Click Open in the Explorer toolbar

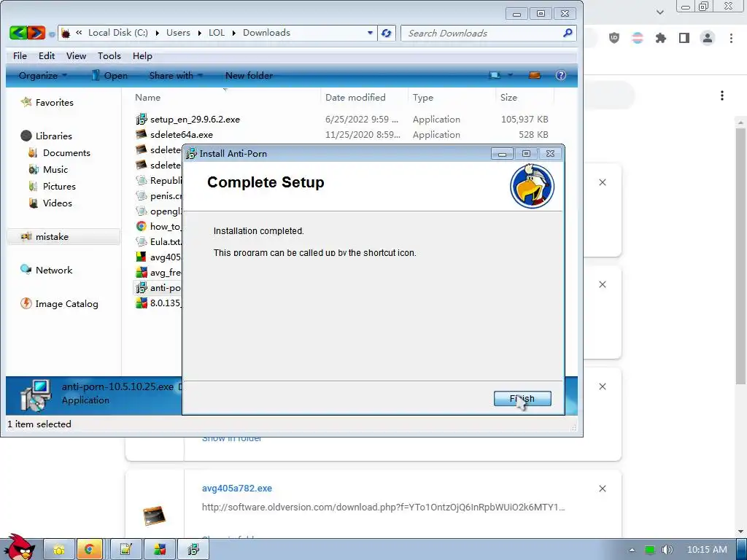(x=109, y=75)
